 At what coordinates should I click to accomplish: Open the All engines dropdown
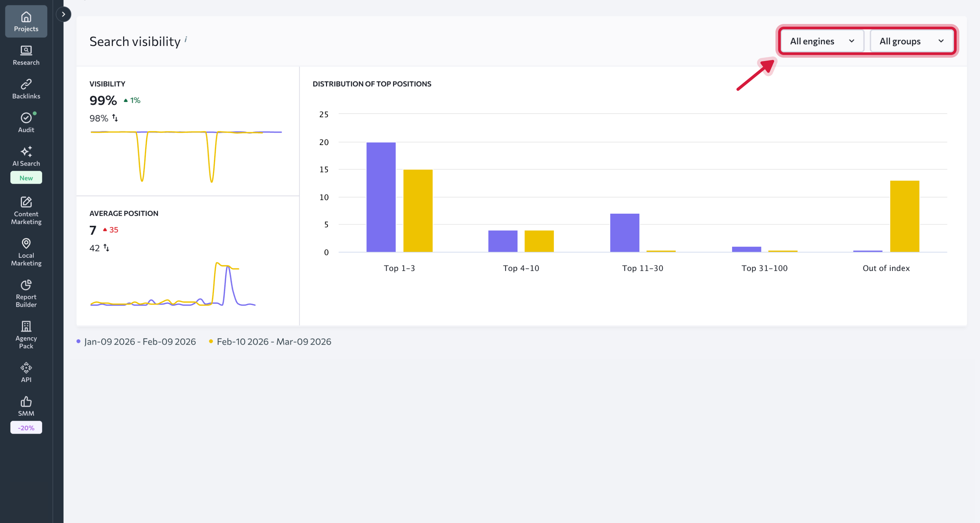tap(822, 41)
